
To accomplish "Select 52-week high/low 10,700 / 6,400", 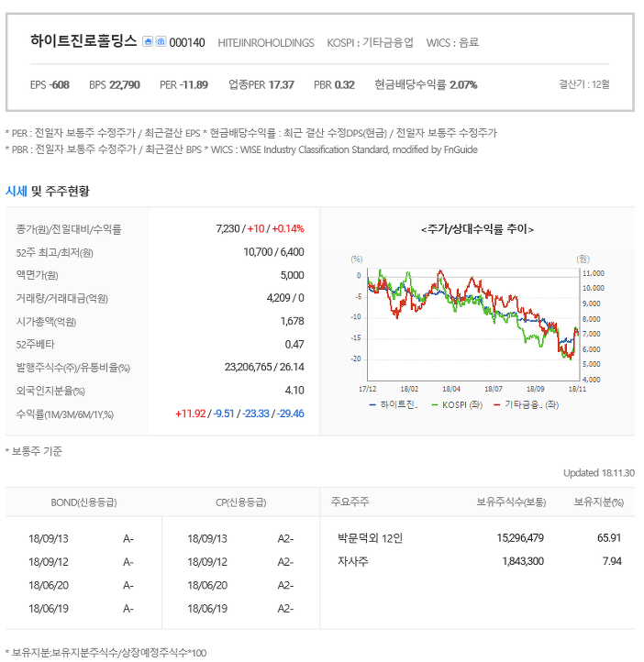I will 273,251.
